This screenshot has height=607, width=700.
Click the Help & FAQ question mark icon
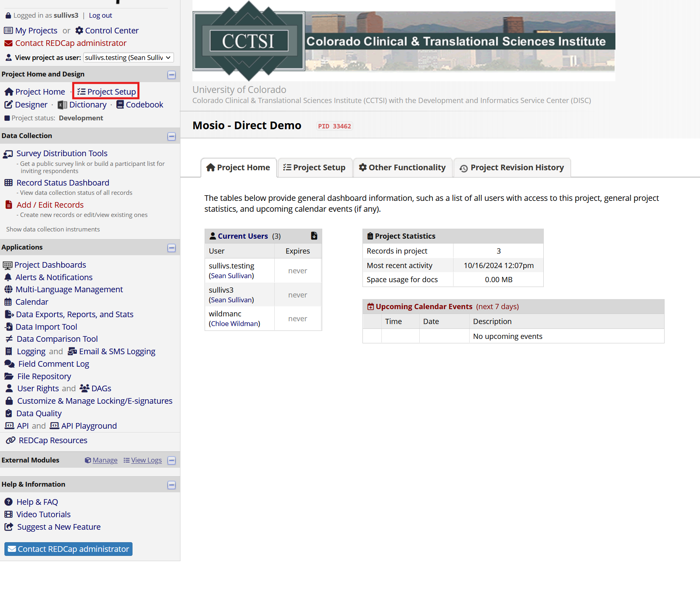click(x=8, y=502)
